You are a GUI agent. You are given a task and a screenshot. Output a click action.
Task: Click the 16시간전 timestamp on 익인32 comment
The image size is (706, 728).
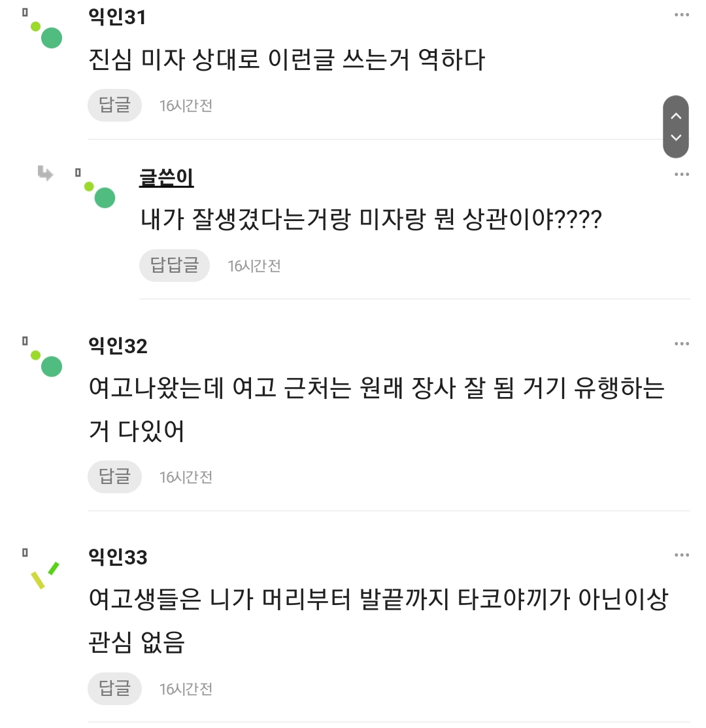pos(186,477)
